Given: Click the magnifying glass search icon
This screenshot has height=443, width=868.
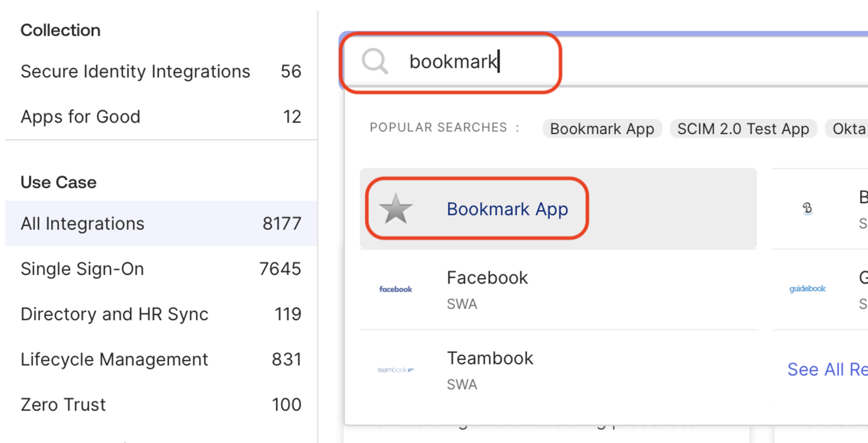Looking at the screenshot, I should pyautogui.click(x=374, y=61).
